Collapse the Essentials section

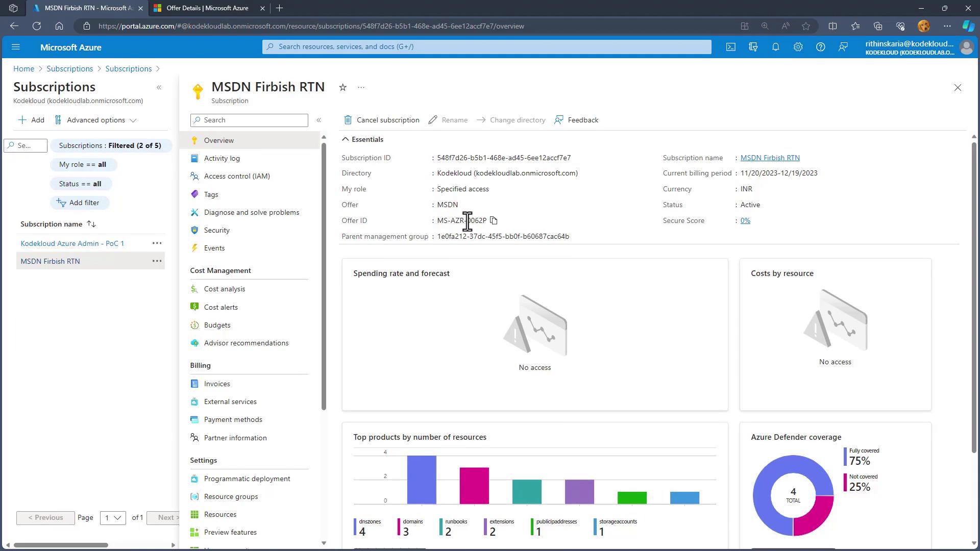coord(346,139)
